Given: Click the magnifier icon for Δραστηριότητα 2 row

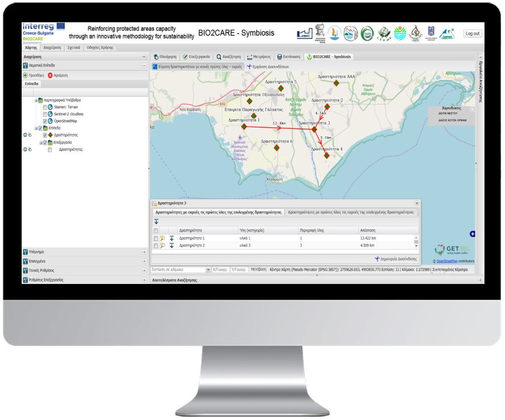Looking at the screenshot, I should [163, 245].
